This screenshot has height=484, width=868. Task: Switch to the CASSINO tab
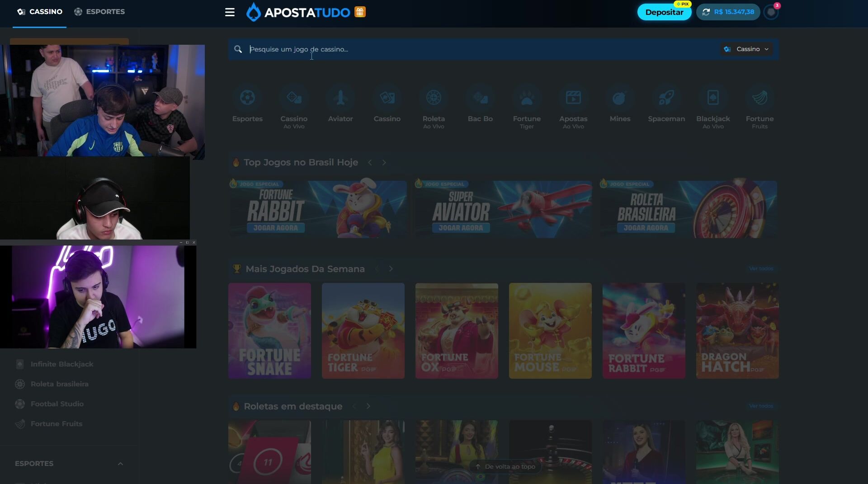coord(40,12)
